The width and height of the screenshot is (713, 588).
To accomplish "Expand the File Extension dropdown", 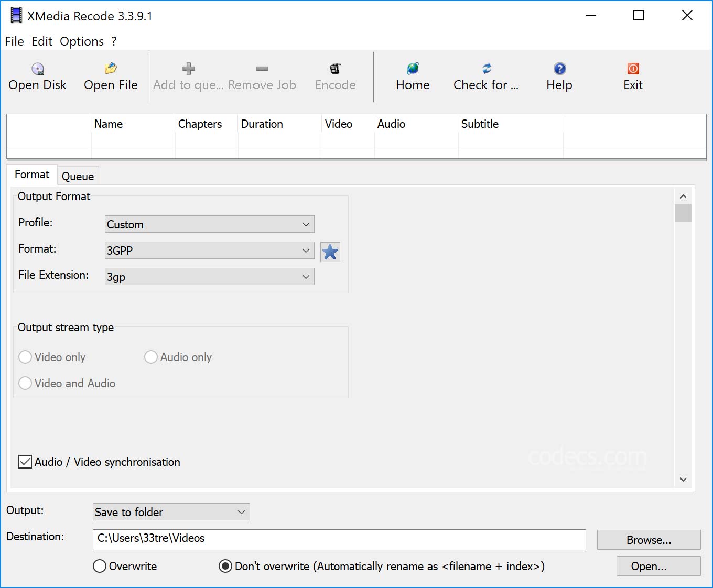I will pos(209,277).
